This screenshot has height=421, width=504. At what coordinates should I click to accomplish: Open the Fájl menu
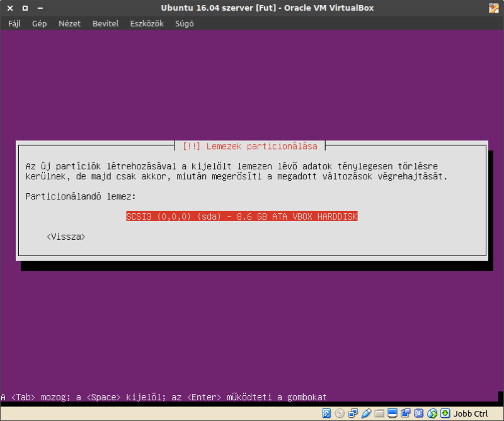coord(14,23)
